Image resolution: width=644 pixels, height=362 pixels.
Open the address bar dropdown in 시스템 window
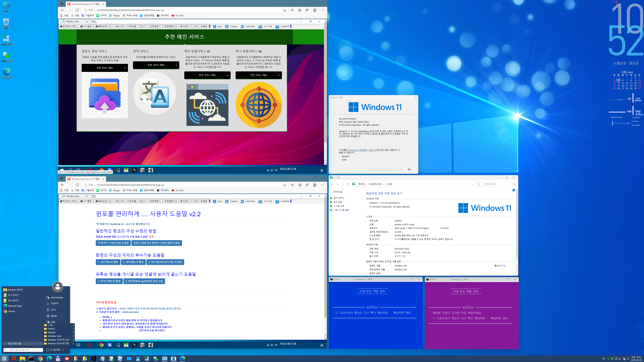point(473,184)
